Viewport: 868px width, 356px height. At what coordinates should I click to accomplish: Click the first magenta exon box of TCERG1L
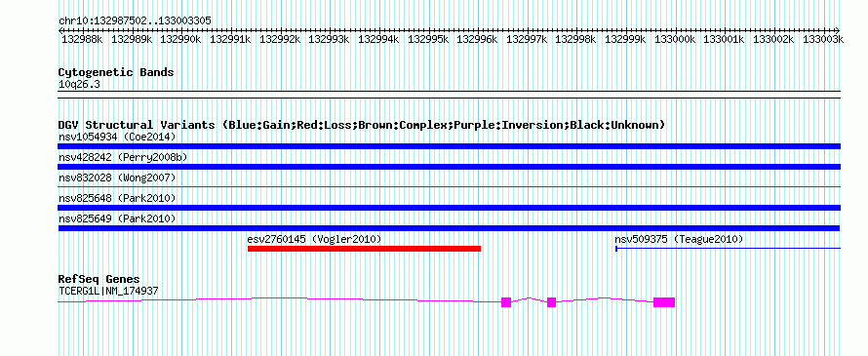506,302
